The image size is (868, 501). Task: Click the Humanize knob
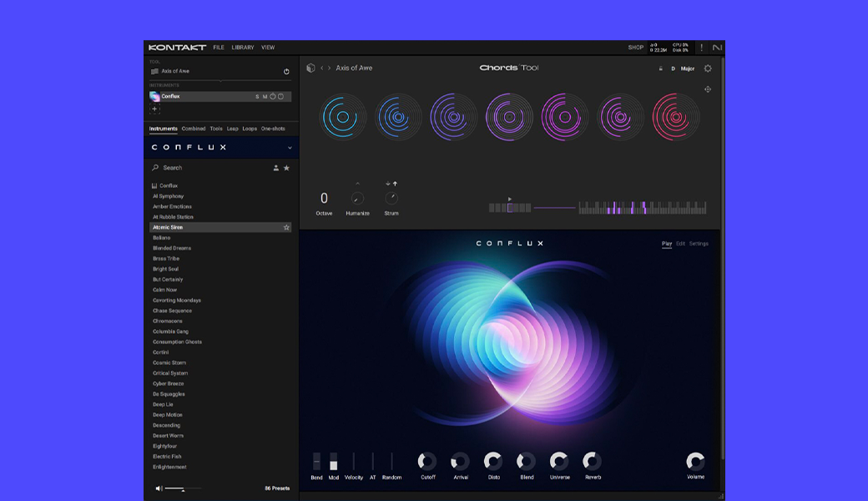[x=357, y=198]
